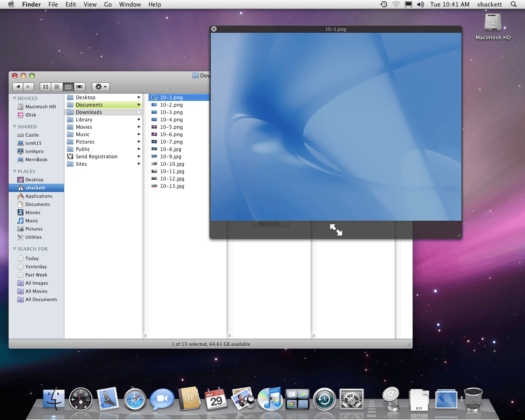Viewport: 525px width, 420px height.
Task: Open Address Book in the Dock
Action: 189,399
